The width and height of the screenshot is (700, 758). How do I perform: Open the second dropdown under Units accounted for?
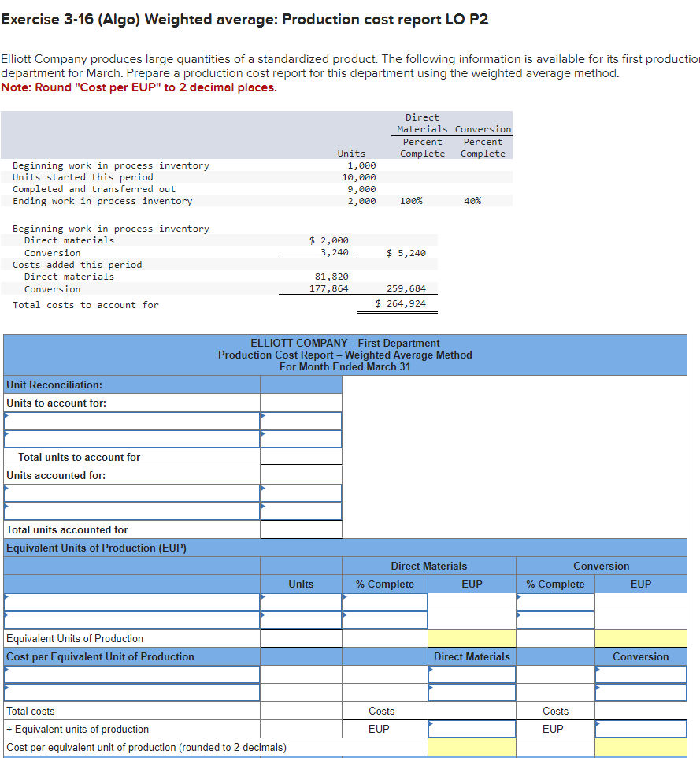point(130,509)
